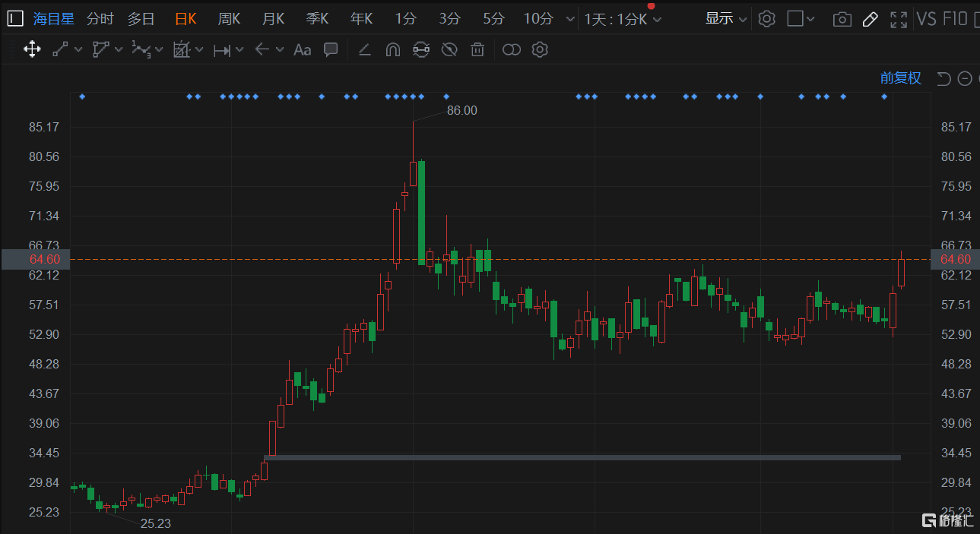Choose the arrow marker tool

pos(262,50)
